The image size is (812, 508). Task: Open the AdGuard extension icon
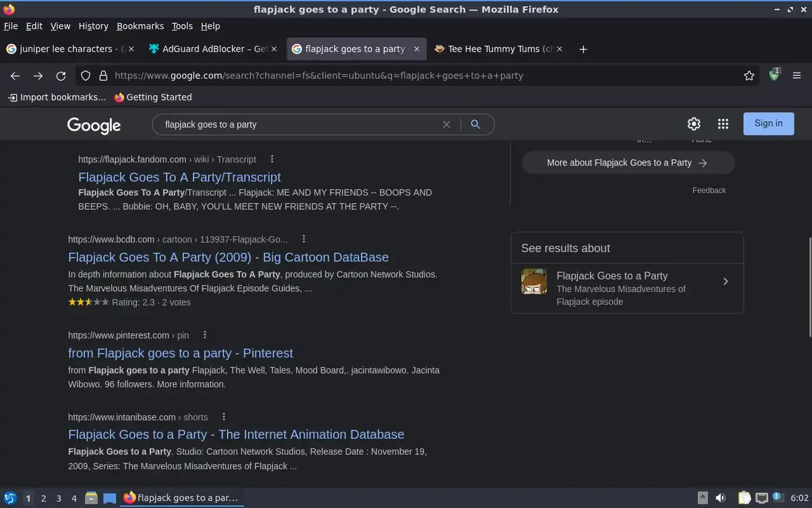(774, 75)
